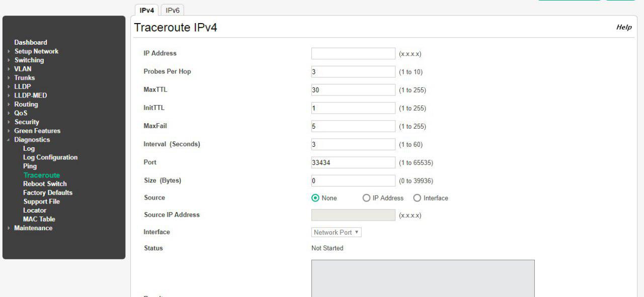
Task: Open the Log page under Diagnostics
Action: click(x=29, y=148)
